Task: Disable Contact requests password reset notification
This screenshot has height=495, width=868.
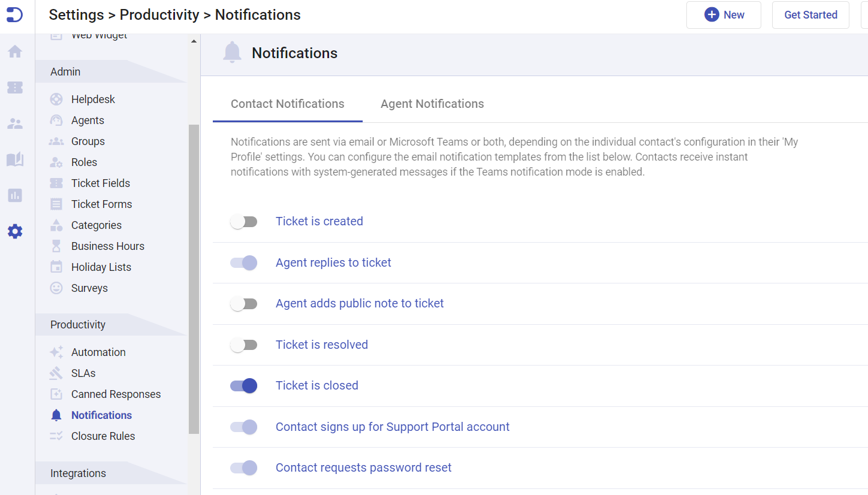Action: 243,467
